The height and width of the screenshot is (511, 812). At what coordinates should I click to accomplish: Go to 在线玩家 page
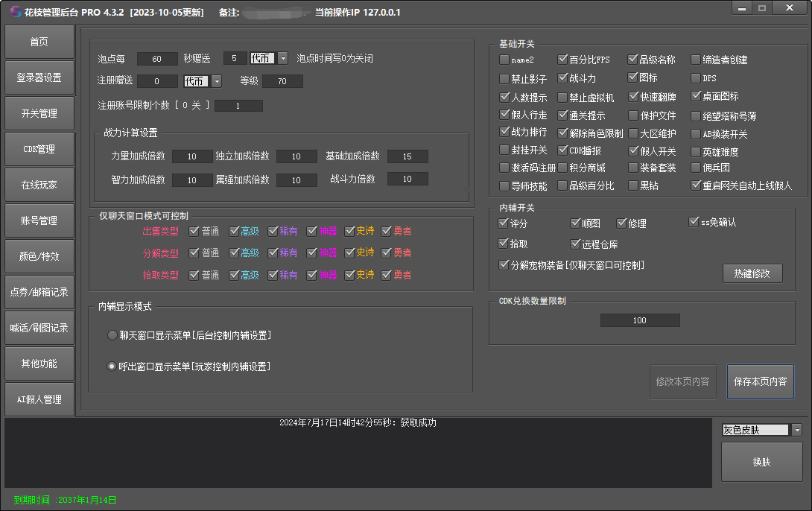(39, 185)
